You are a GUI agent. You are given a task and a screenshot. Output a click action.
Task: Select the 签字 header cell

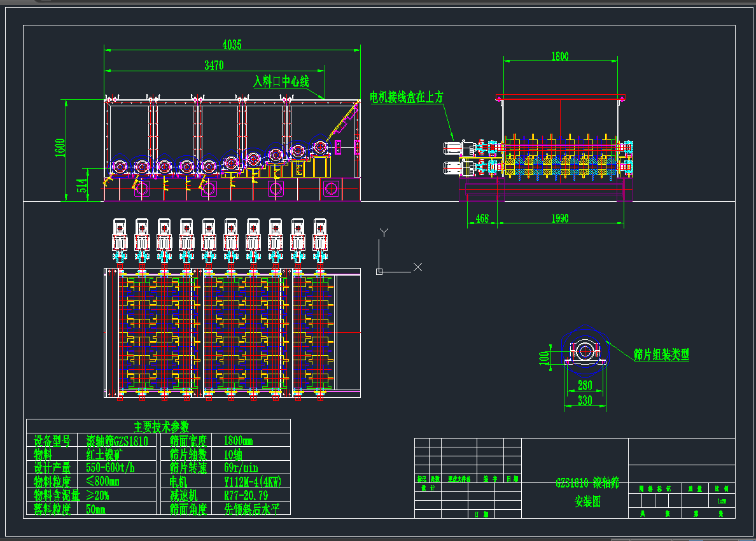491,479
